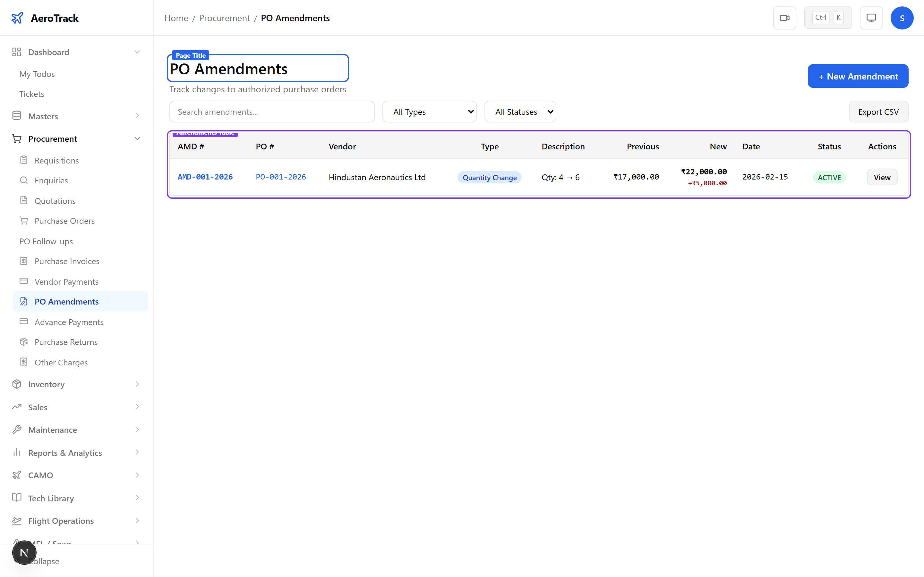Click the Requisitions document icon
The height and width of the screenshot is (577, 924).
pos(24,160)
